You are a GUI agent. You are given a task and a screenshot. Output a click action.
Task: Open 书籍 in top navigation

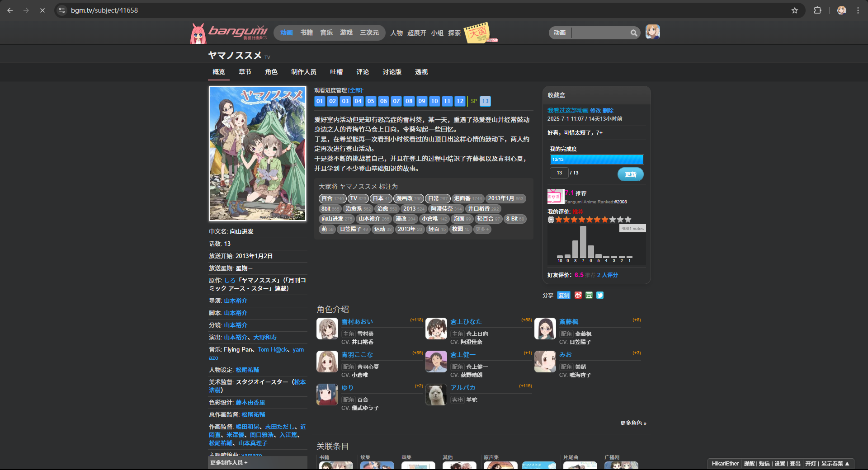point(307,33)
